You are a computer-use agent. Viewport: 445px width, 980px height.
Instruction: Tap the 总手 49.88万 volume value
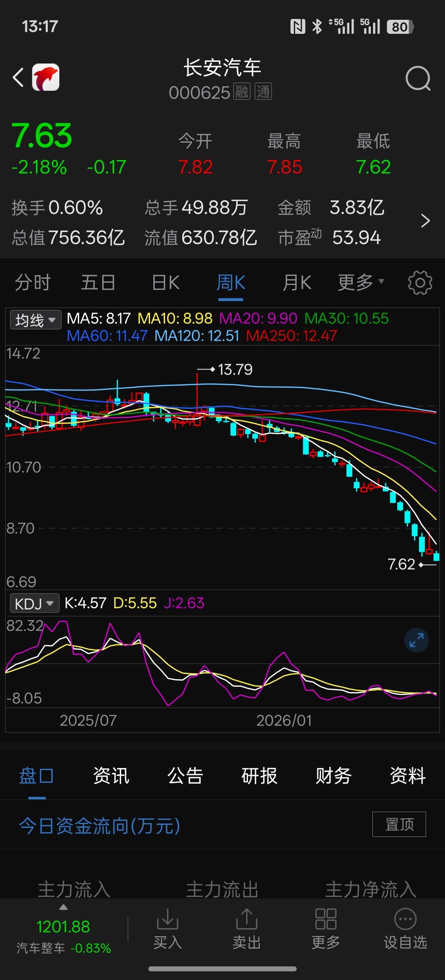(x=196, y=207)
